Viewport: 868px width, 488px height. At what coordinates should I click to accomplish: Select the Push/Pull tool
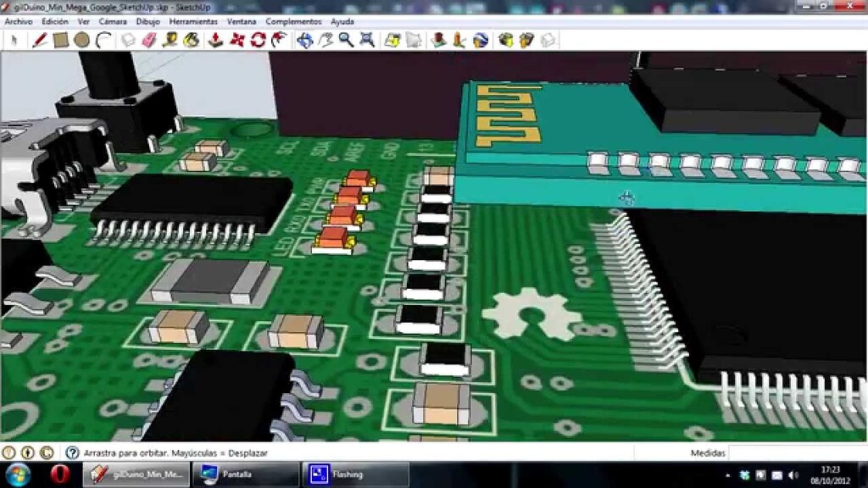[214, 38]
